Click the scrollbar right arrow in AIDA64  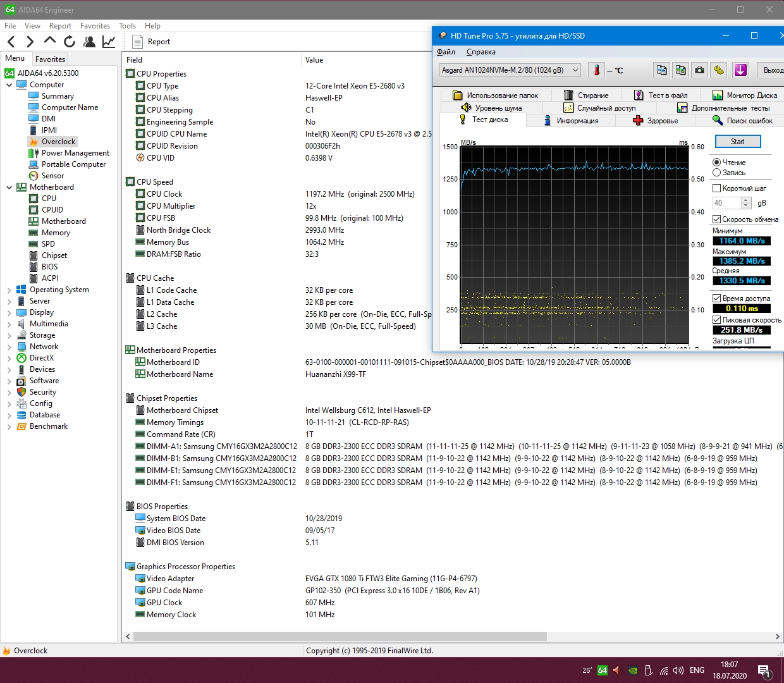pyautogui.click(x=777, y=636)
